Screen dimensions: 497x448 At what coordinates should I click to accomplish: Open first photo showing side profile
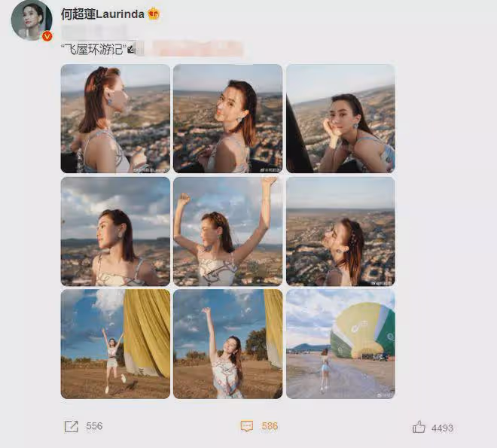click(115, 118)
